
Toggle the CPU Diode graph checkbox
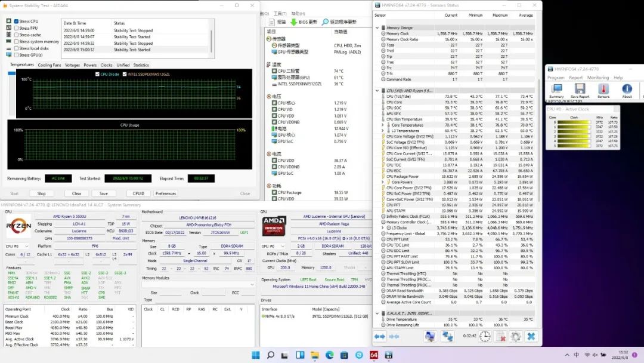tap(97, 74)
